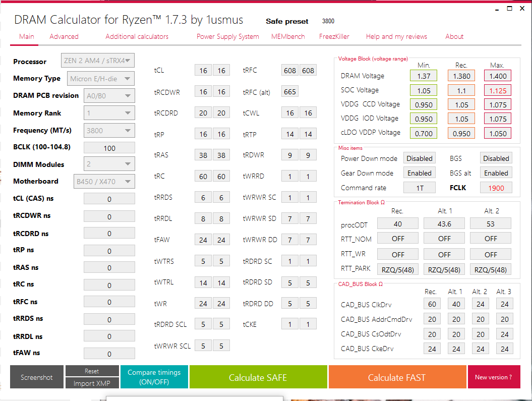Go to Additional calculators tab
This screenshot has width=532, height=401.
click(x=137, y=36)
